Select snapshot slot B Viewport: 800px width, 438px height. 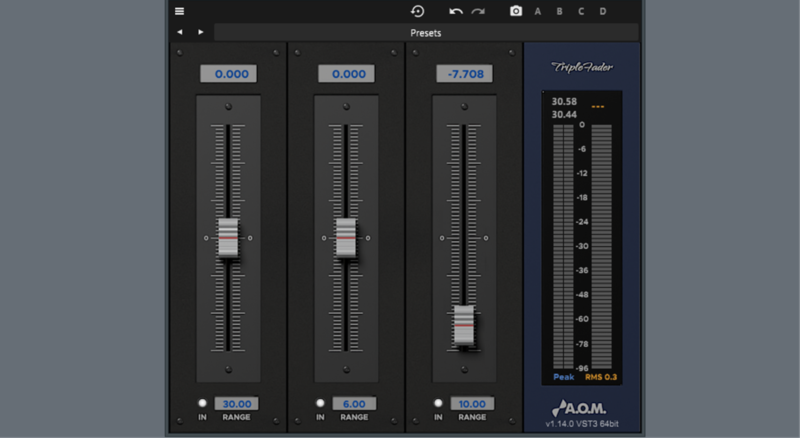(560, 11)
